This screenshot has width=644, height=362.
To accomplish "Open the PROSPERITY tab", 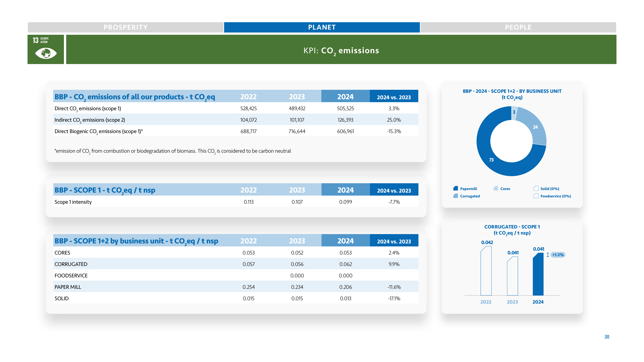I will [x=126, y=27].
